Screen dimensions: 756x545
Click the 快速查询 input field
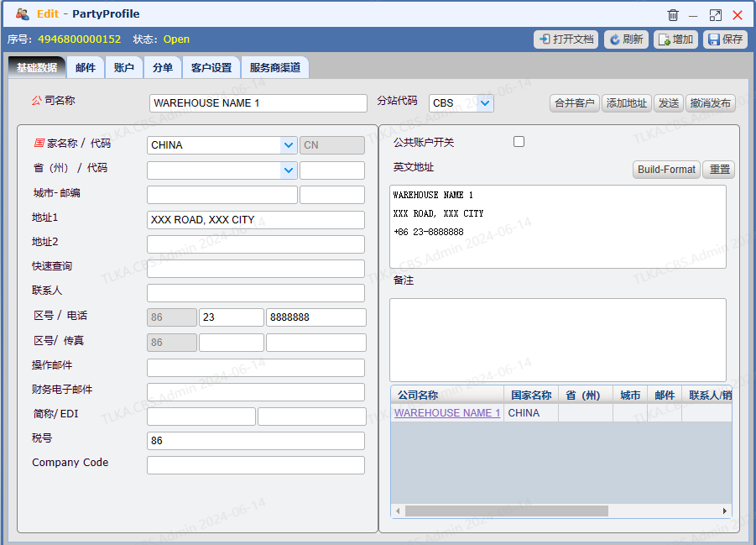[x=256, y=269]
